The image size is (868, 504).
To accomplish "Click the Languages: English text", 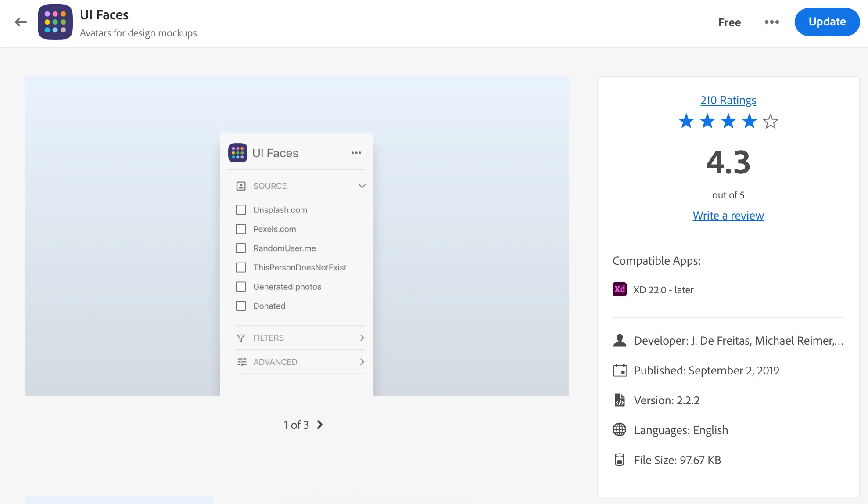I will coord(681,430).
